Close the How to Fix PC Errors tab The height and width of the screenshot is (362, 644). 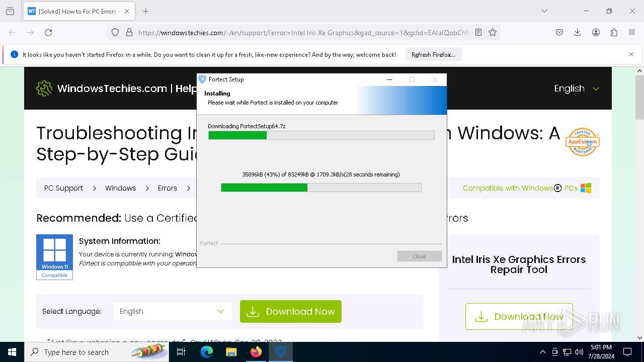[x=126, y=11]
